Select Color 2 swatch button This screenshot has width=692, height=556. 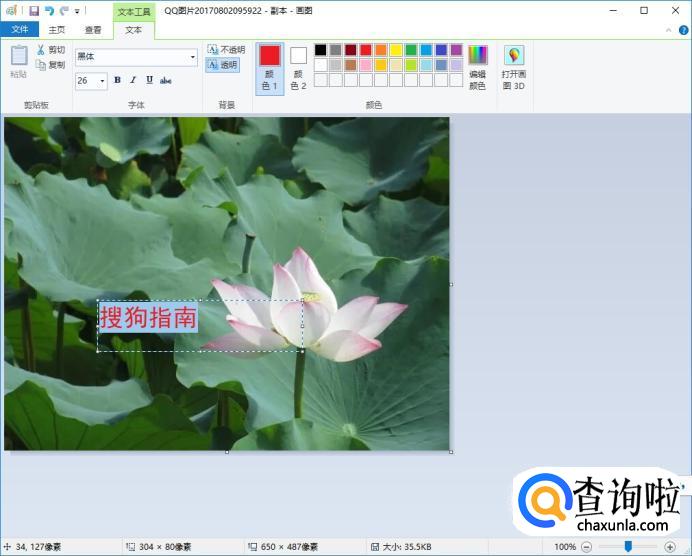[298, 66]
